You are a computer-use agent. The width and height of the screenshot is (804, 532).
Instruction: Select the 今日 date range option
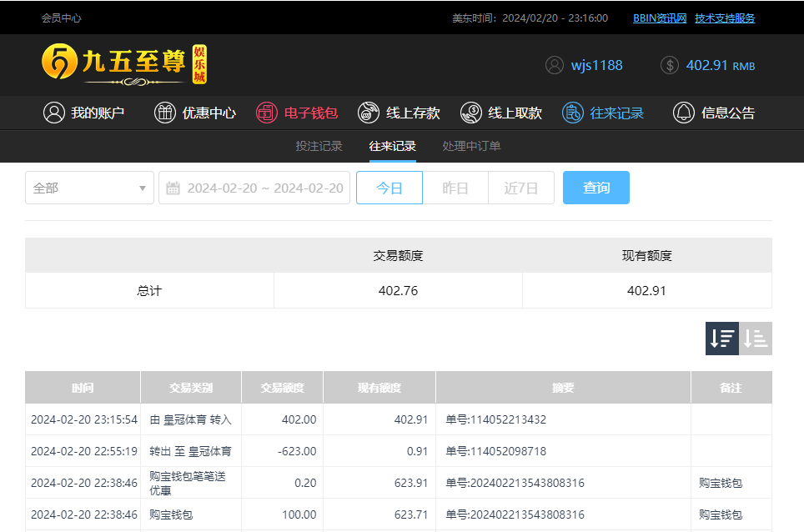(389, 188)
